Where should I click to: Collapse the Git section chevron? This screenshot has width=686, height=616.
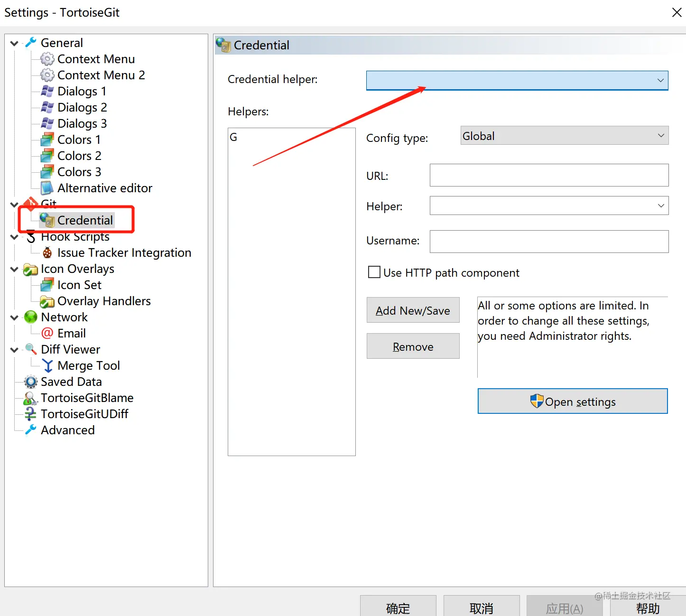click(14, 205)
